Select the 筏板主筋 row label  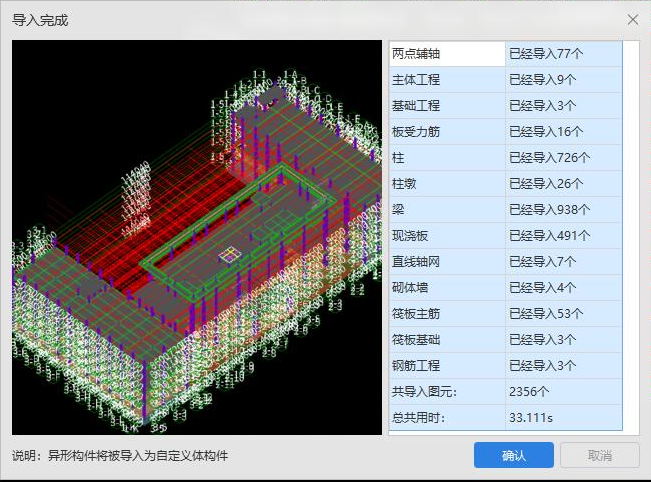447,314
